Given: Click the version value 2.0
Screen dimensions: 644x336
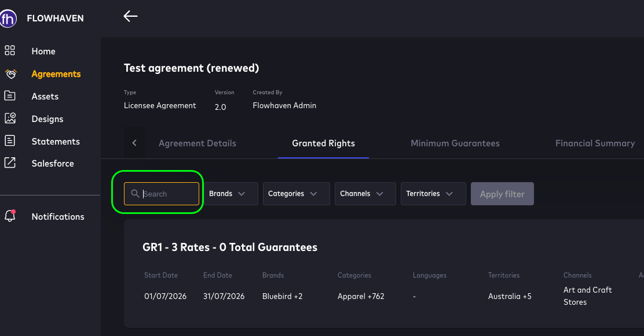Looking at the screenshot, I should click(221, 107).
